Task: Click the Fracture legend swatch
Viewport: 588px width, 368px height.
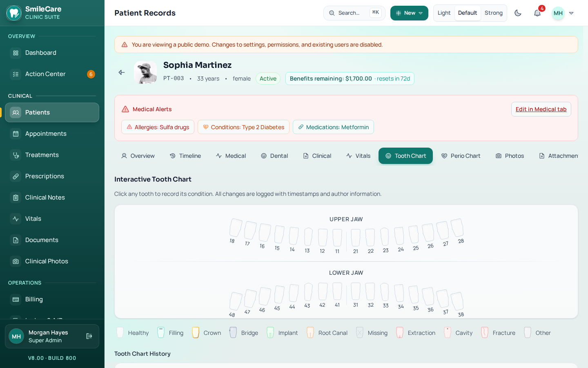Action: tap(485, 332)
